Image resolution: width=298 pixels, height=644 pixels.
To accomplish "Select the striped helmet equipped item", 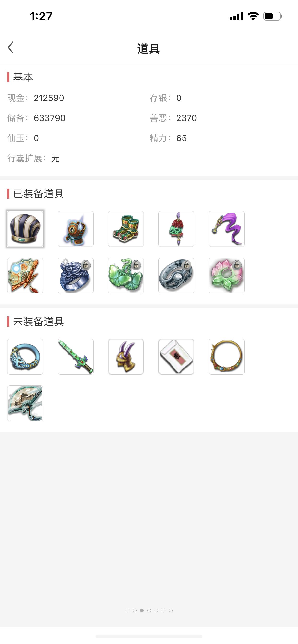I will 25,229.
